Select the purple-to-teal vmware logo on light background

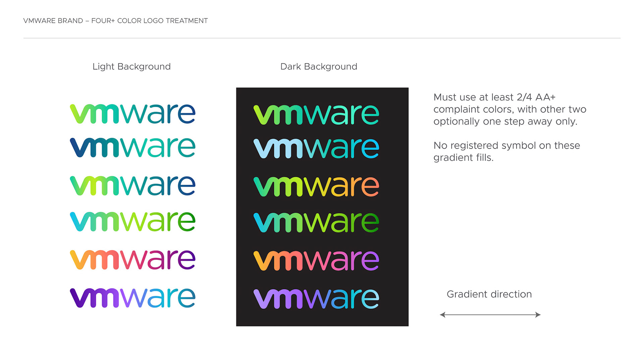132,298
